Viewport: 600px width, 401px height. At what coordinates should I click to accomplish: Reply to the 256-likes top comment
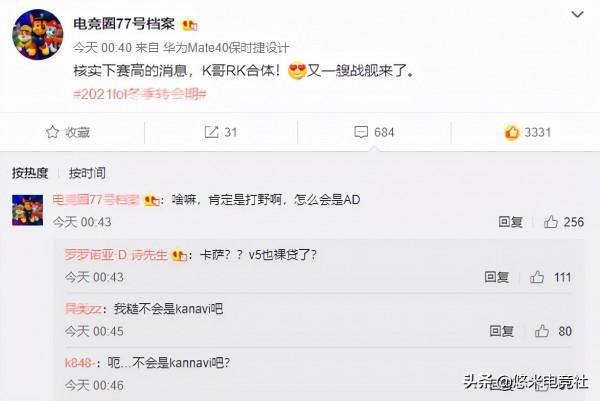coord(510,222)
